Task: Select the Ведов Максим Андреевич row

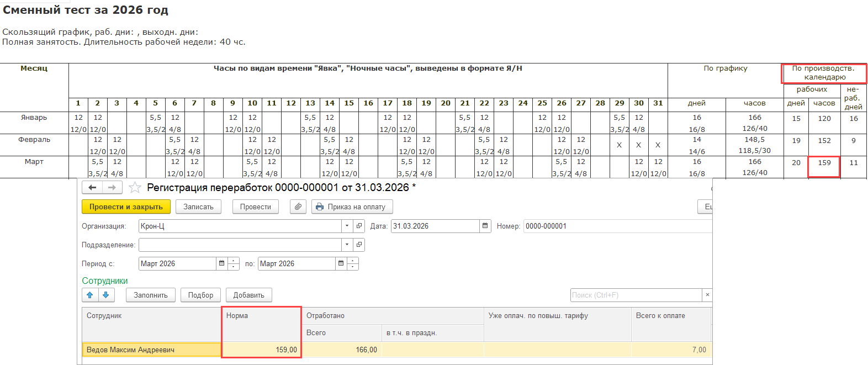Action: (152, 350)
